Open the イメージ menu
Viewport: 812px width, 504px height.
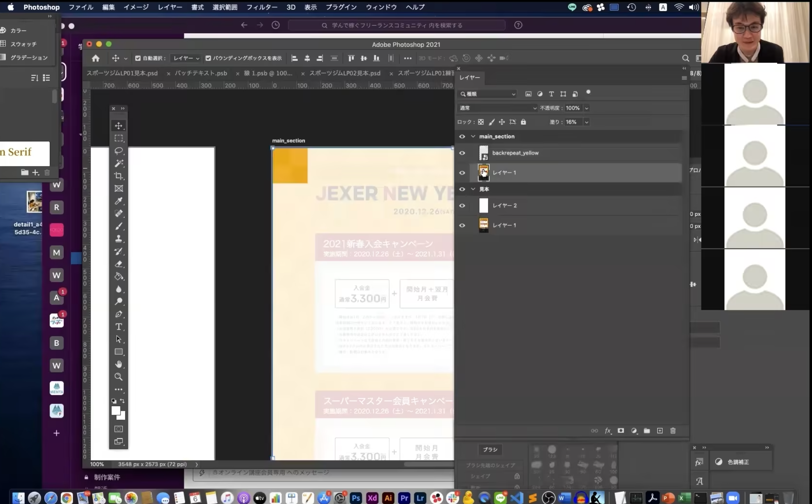(136, 7)
